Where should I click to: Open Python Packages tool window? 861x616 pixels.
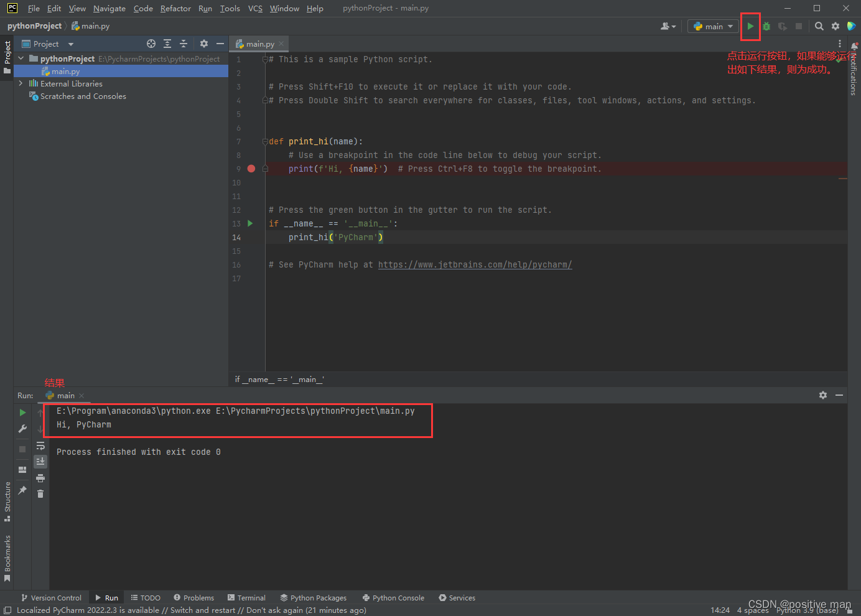click(314, 598)
